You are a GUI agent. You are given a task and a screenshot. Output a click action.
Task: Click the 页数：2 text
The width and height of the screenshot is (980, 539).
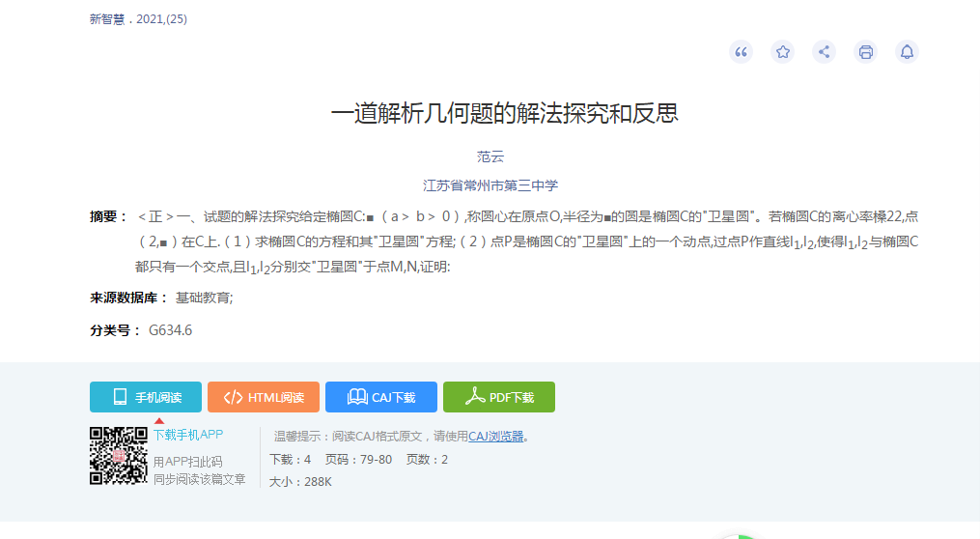tap(427, 460)
